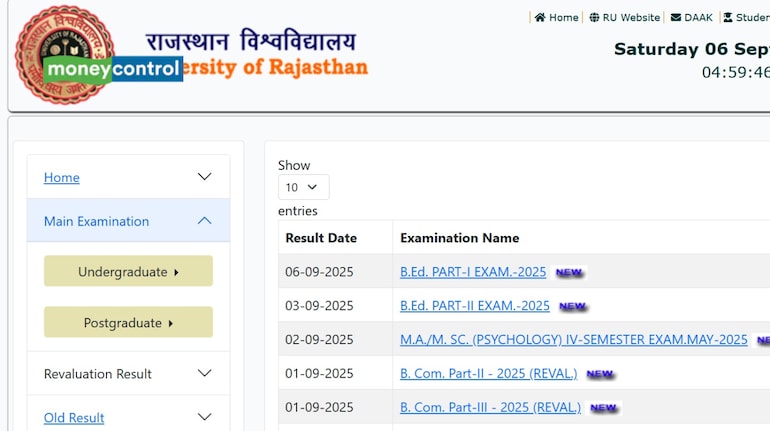Image resolution: width=770 pixels, height=431 pixels.
Task: Open B.Ed. PART-I EXAM.-2025 result link
Action: point(473,272)
